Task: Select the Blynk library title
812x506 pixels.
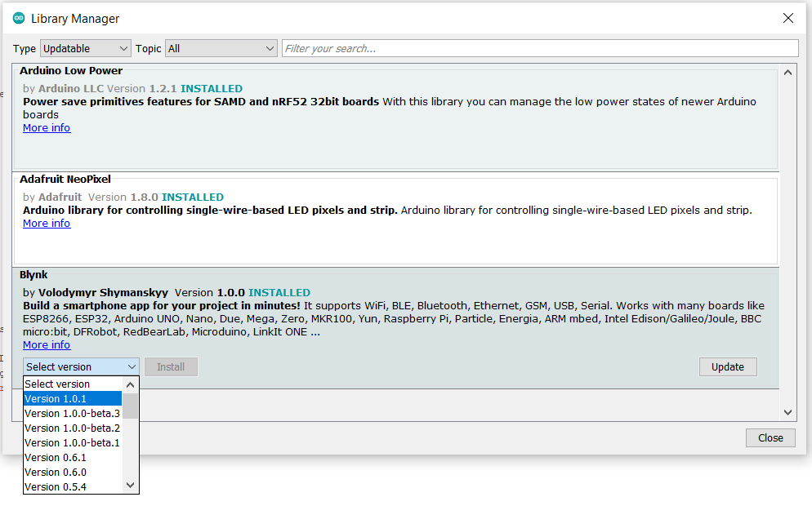Action: (x=33, y=275)
